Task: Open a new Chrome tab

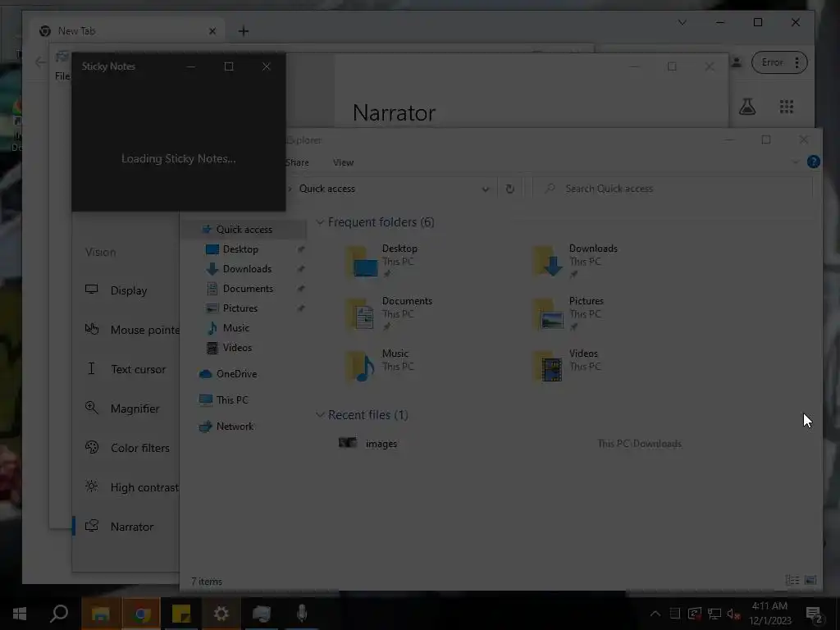Action: coord(244,31)
